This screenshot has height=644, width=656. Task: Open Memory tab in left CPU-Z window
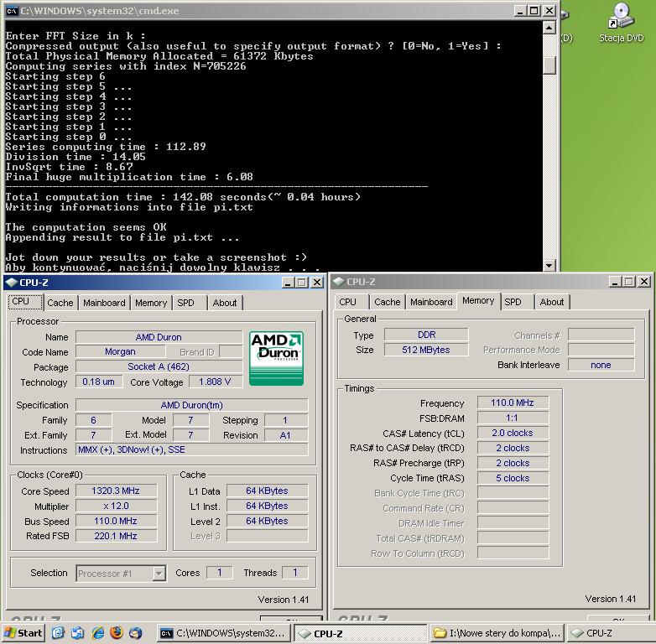(151, 303)
